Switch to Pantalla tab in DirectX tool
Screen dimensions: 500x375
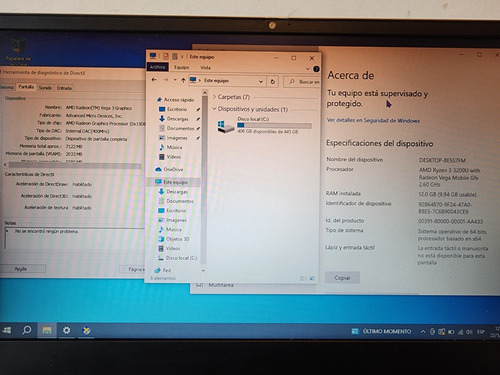click(x=26, y=87)
